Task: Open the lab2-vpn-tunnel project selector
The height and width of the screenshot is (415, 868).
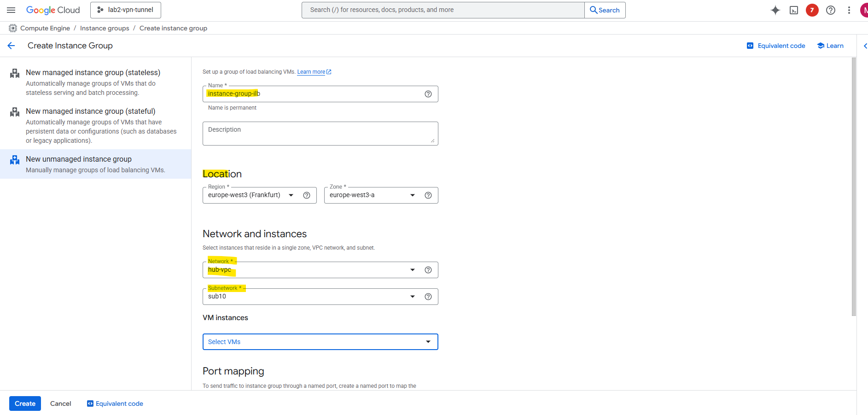Action: click(x=126, y=10)
